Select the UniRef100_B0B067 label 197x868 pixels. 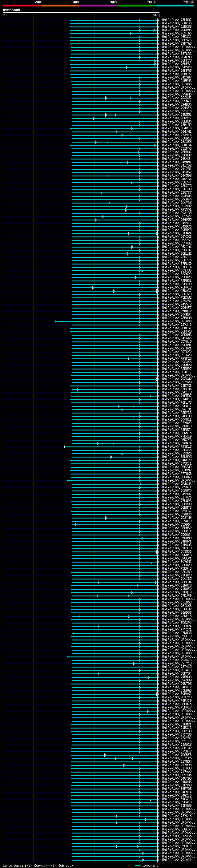point(177,694)
